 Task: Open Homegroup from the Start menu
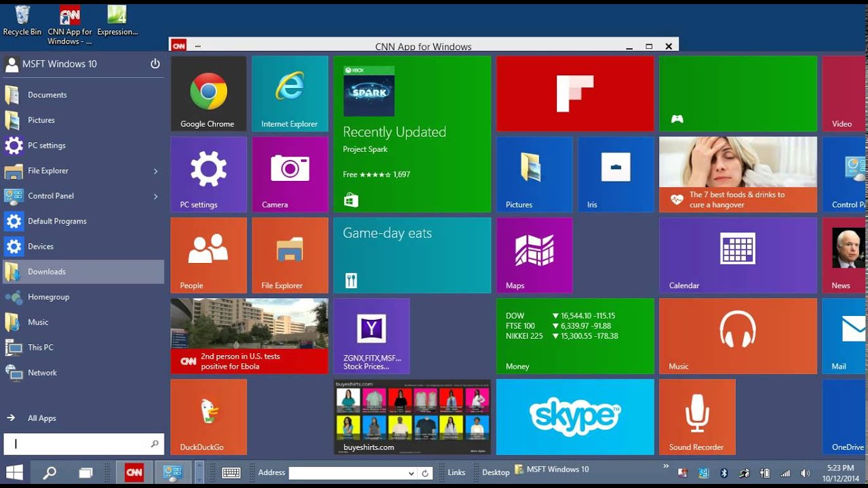tap(83, 297)
